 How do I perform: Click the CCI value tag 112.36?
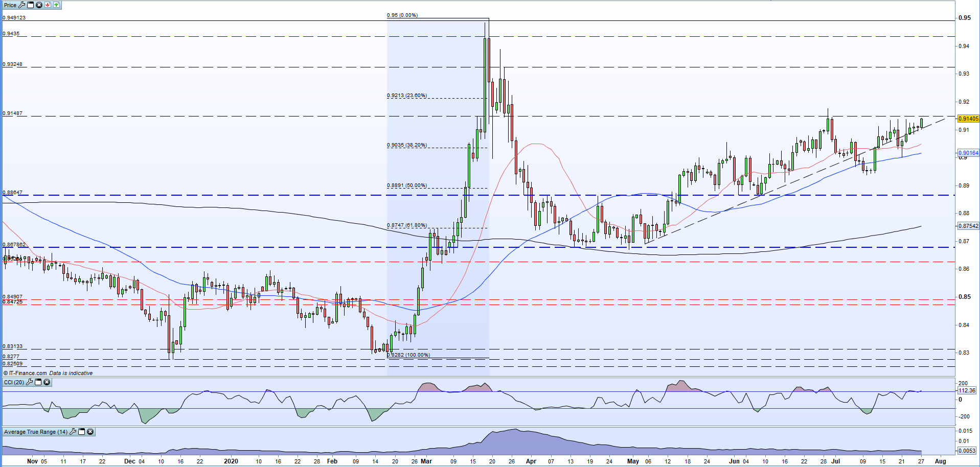point(967,390)
